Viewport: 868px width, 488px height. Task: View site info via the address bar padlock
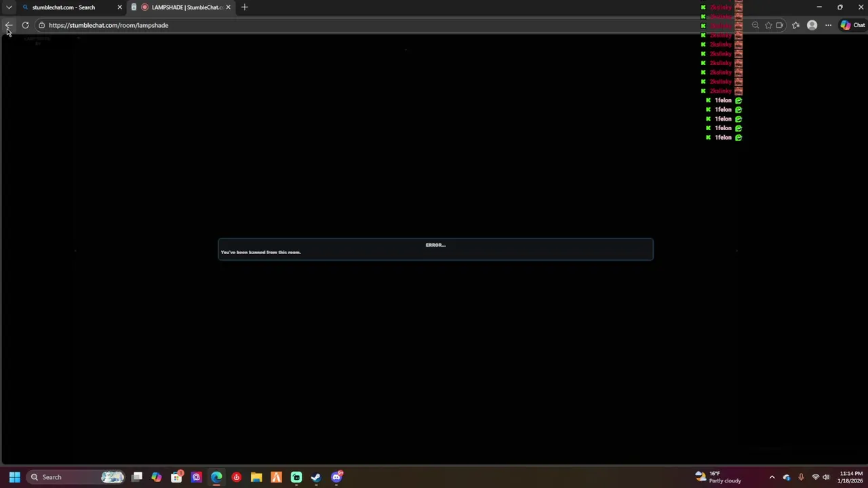coord(41,25)
